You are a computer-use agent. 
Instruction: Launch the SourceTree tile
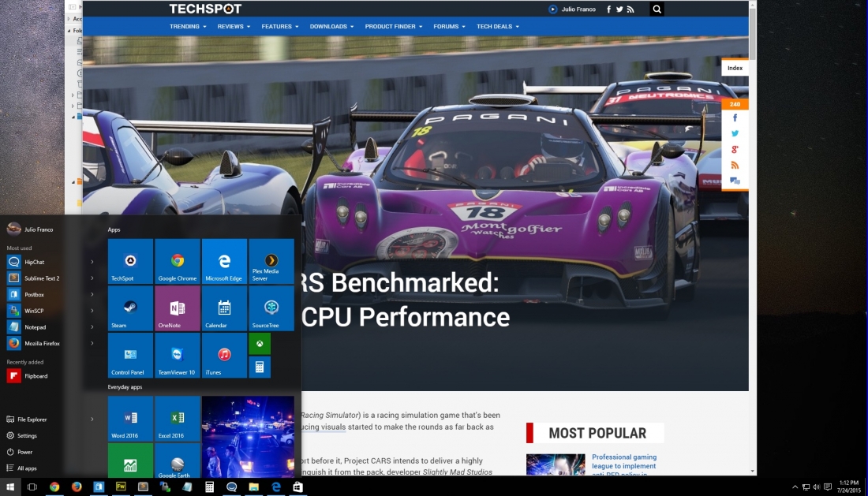click(271, 308)
